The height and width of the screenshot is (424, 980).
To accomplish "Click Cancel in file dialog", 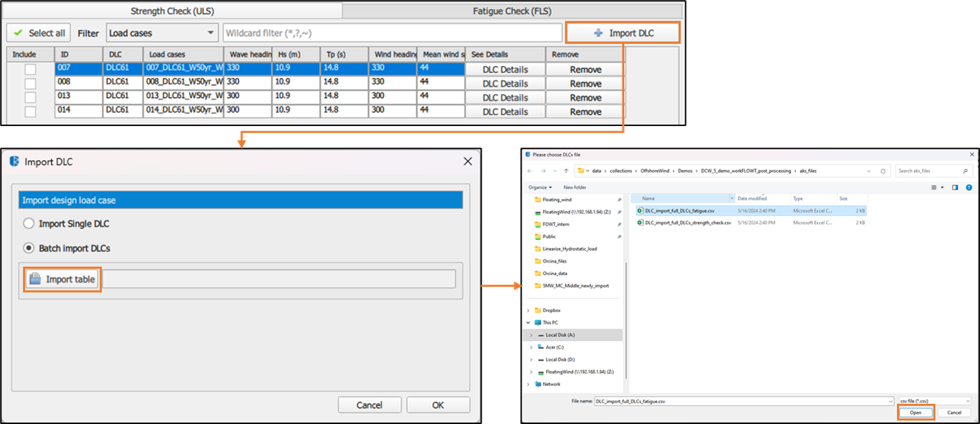I will (954, 413).
